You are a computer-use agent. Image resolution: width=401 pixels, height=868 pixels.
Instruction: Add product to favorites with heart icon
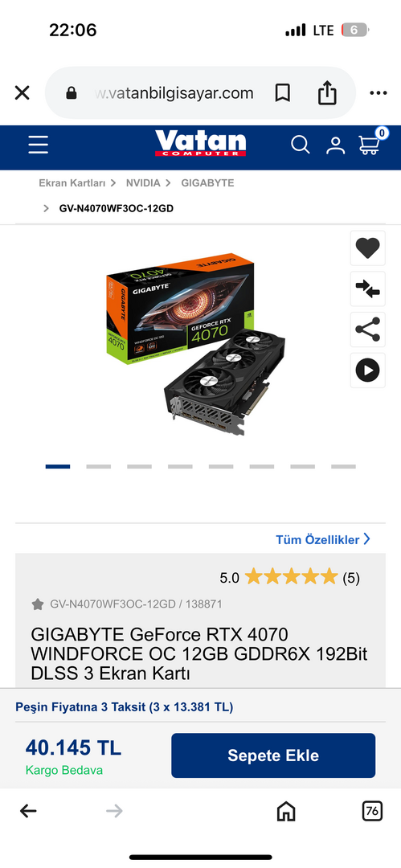point(368,248)
